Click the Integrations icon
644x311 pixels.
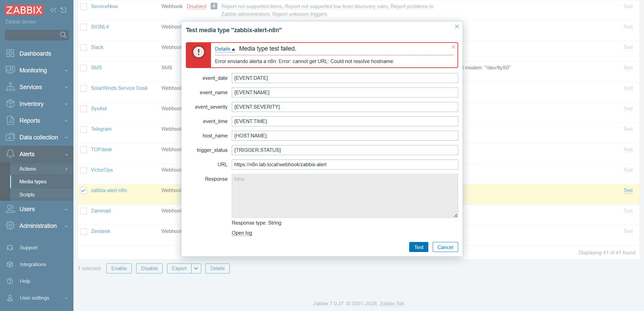[10, 264]
